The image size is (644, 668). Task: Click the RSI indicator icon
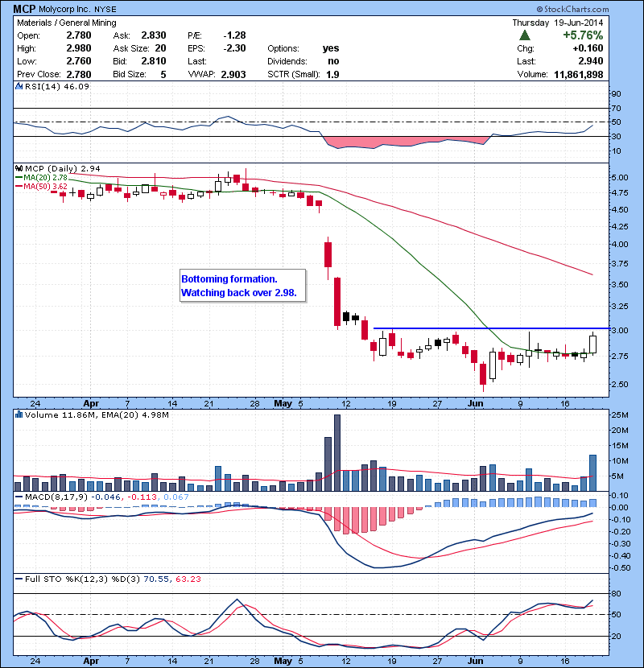tap(19, 86)
